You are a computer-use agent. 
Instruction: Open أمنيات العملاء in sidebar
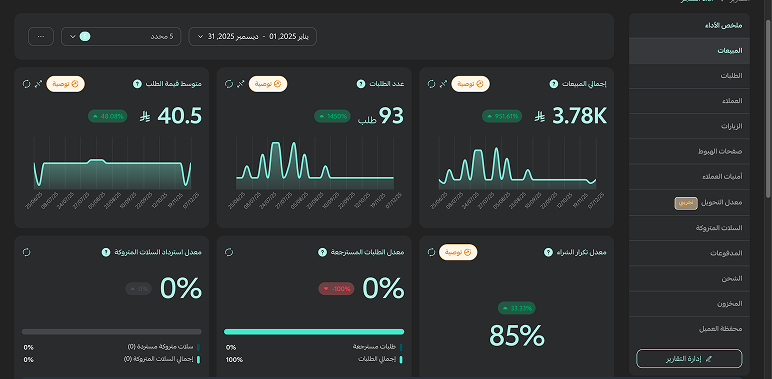point(689,177)
